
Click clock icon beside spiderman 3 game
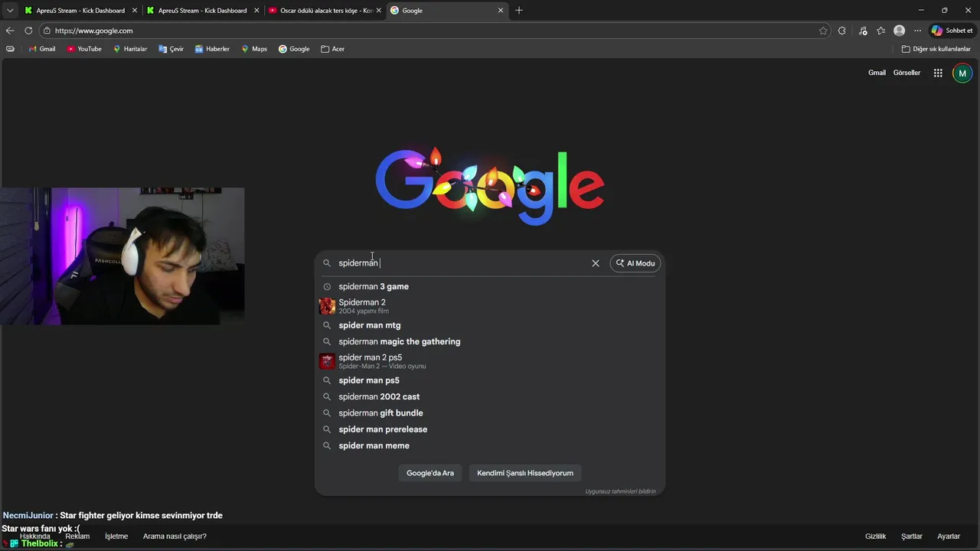pyautogui.click(x=327, y=286)
